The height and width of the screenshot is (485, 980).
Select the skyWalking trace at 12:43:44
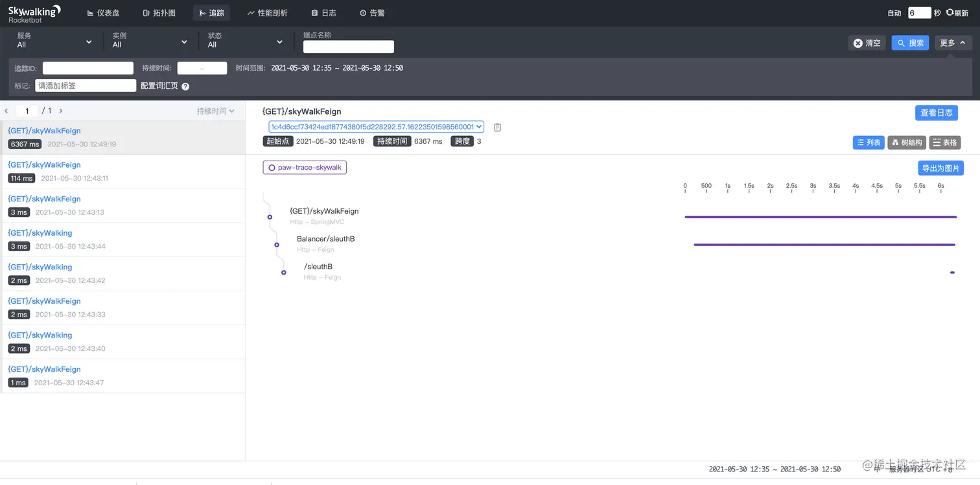[x=122, y=240]
